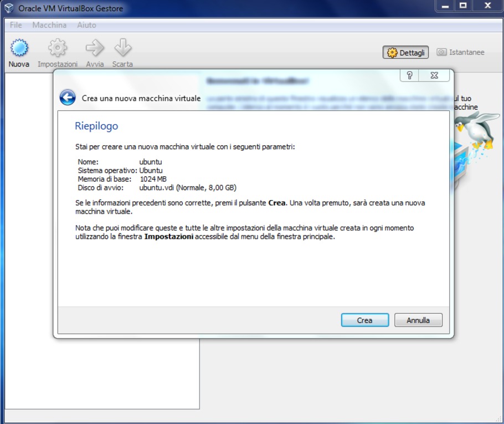Close the wizard dialog with X
504x424 pixels.
pyautogui.click(x=434, y=75)
